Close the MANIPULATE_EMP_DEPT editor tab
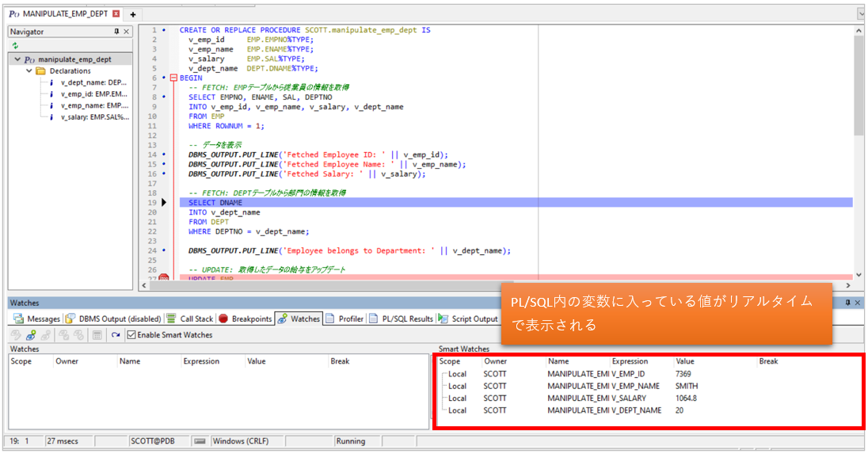The width and height of the screenshot is (868, 454). pos(116,14)
